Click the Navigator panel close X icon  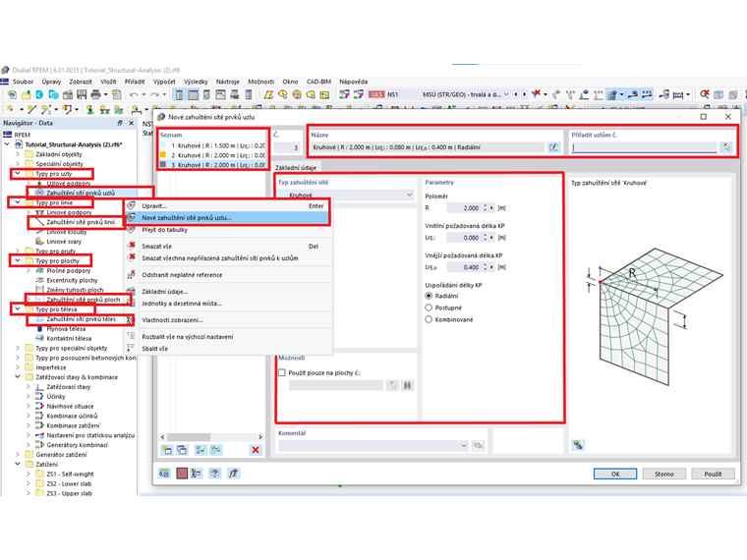132,123
